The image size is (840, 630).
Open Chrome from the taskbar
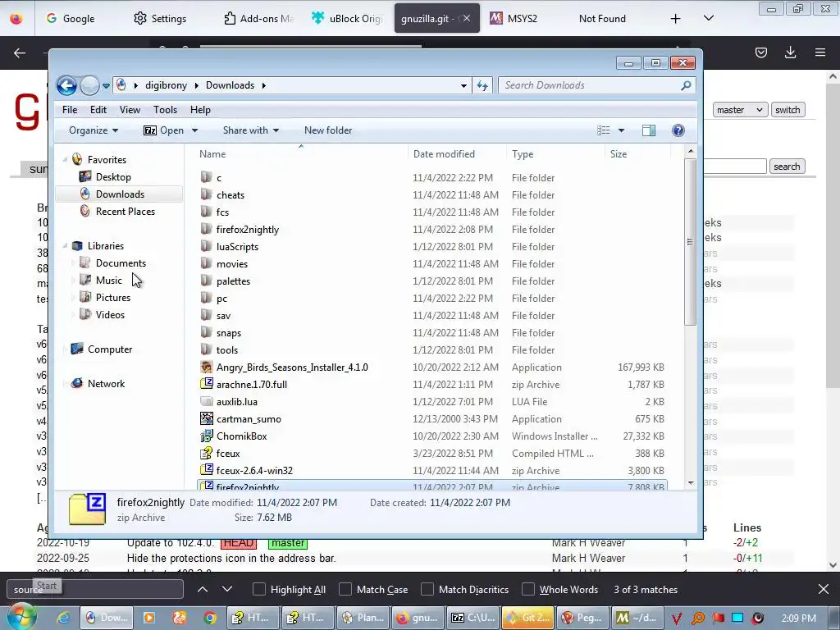coord(209,618)
